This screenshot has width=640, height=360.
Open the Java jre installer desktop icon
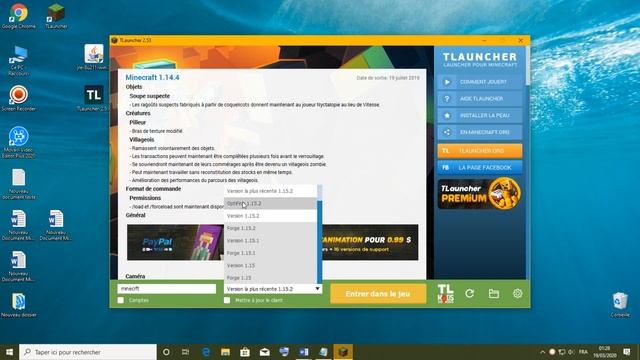[93, 57]
